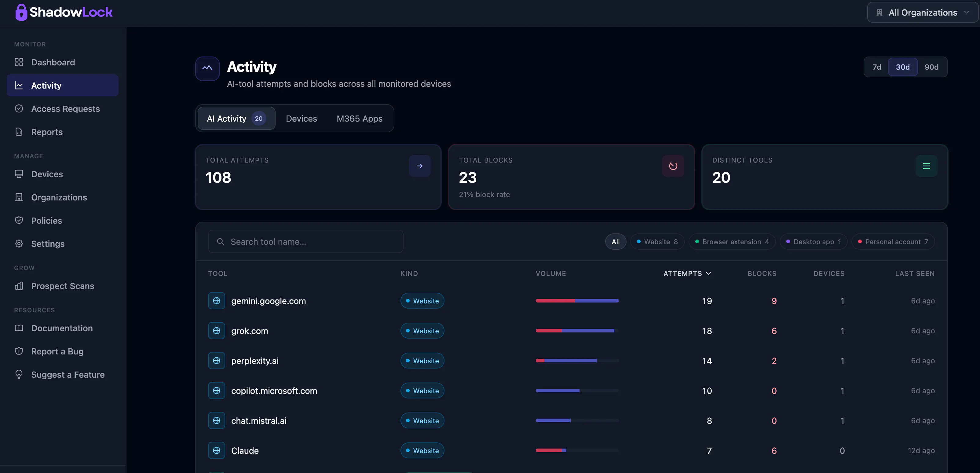Click the refresh icon on Total Blocks card
The height and width of the screenshot is (473, 980).
(x=673, y=166)
